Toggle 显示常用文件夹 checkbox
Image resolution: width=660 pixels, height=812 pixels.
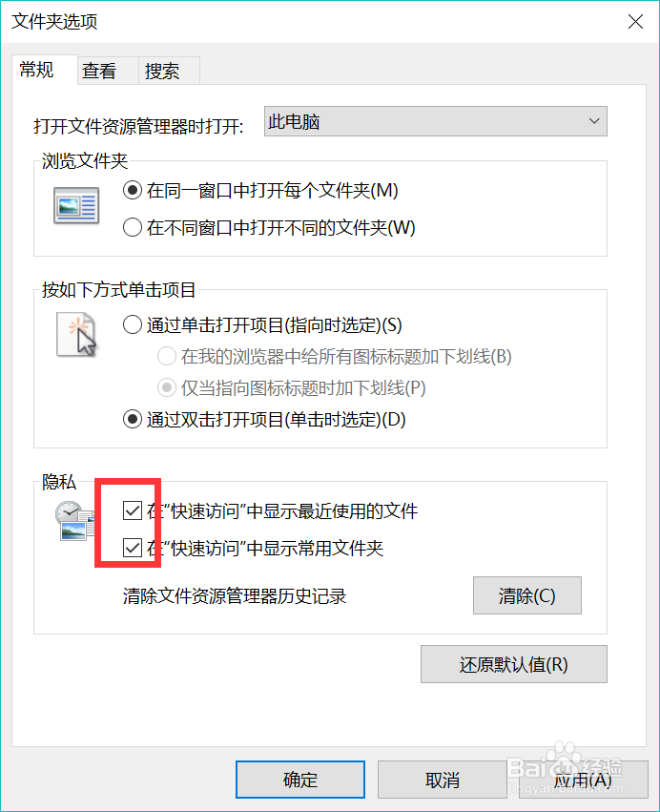(133, 548)
